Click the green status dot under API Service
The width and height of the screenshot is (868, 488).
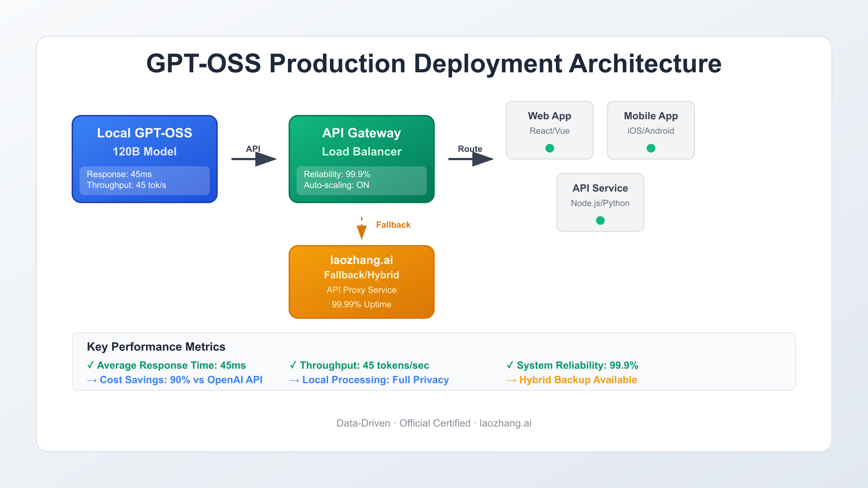pyautogui.click(x=600, y=221)
